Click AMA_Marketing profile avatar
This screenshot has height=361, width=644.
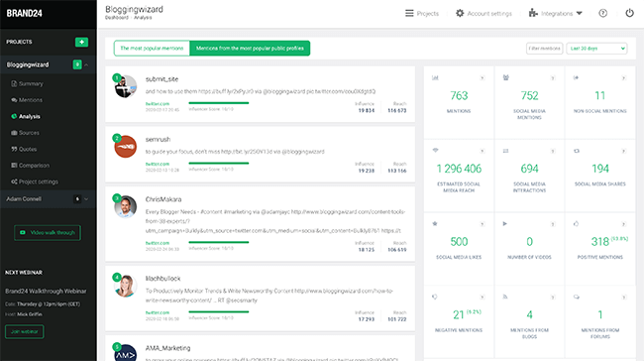tap(125, 353)
